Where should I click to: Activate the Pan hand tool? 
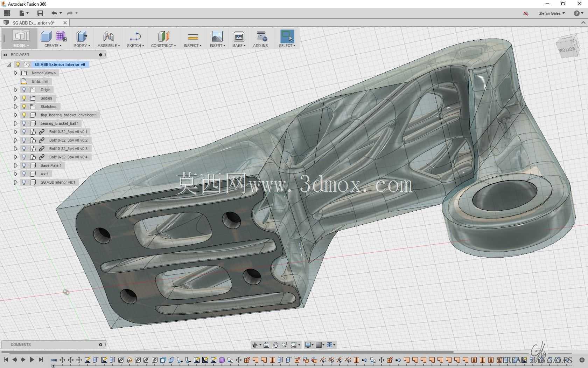click(x=275, y=345)
